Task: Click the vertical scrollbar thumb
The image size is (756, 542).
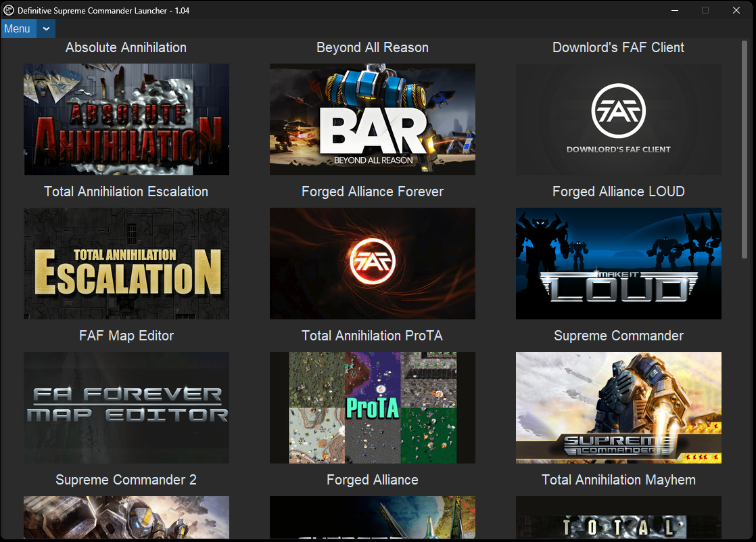Action: 745,150
